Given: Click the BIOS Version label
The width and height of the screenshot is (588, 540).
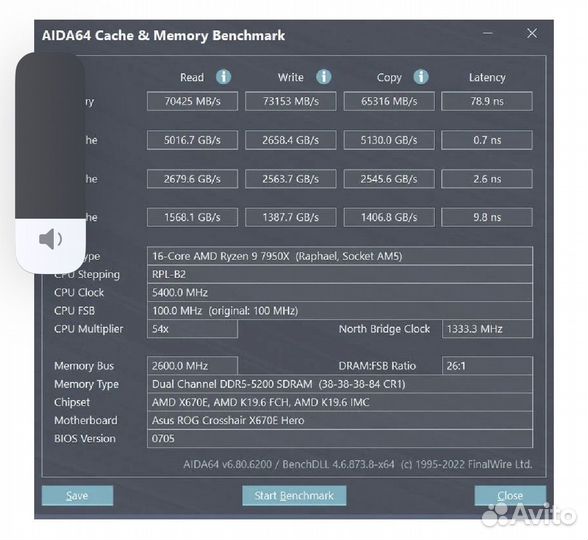Looking at the screenshot, I should [85, 438].
